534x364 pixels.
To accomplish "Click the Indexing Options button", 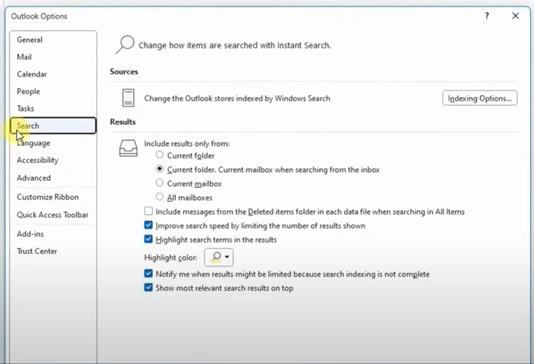I will (480, 98).
